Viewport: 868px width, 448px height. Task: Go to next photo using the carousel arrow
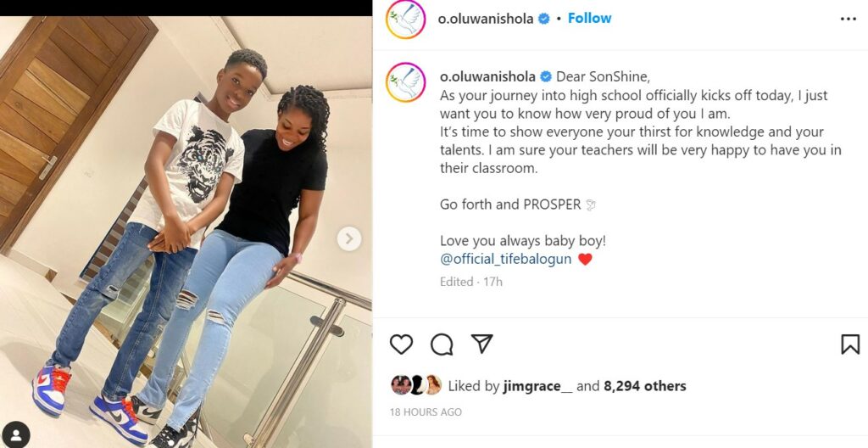point(348,239)
